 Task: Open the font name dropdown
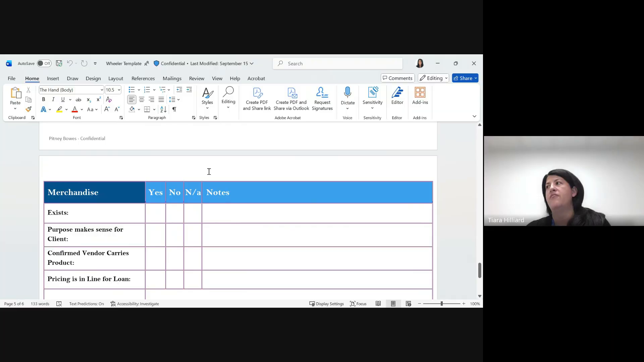pyautogui.click(x=102, y=90)
